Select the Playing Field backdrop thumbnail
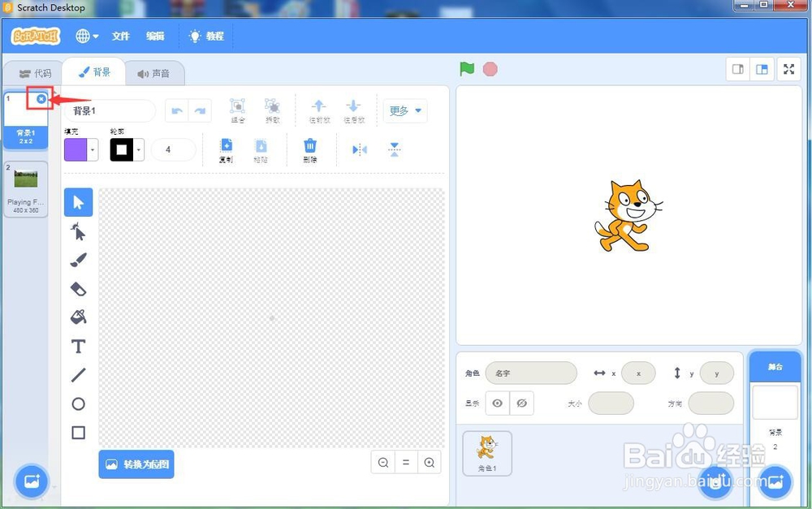 tap(26, 188)
